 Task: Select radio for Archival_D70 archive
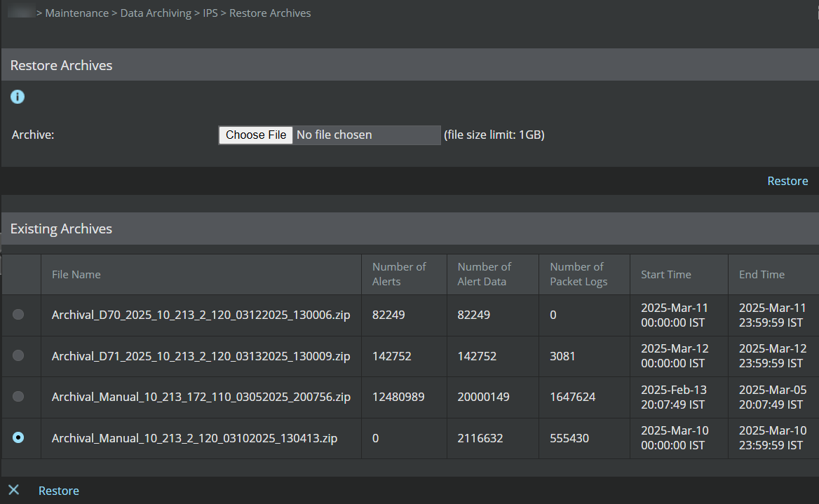[x=18, y=315]
